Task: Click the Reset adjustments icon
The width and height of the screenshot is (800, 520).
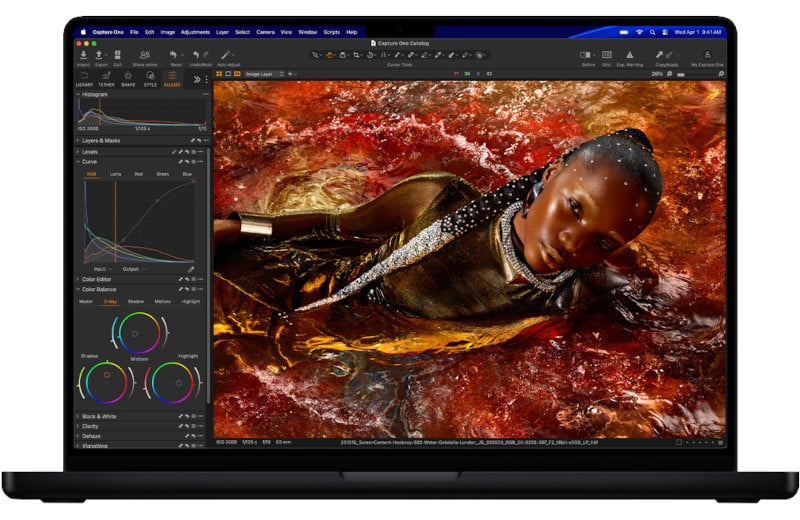Action: (173, 55)
